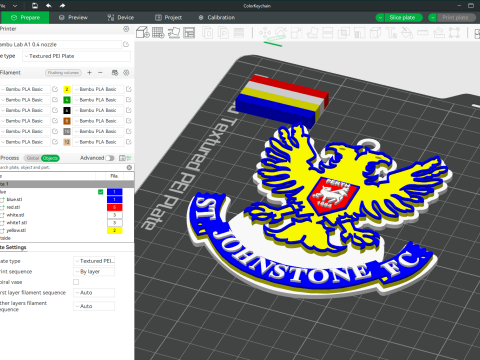Select the Support painting tool icon

pos(359,33)
